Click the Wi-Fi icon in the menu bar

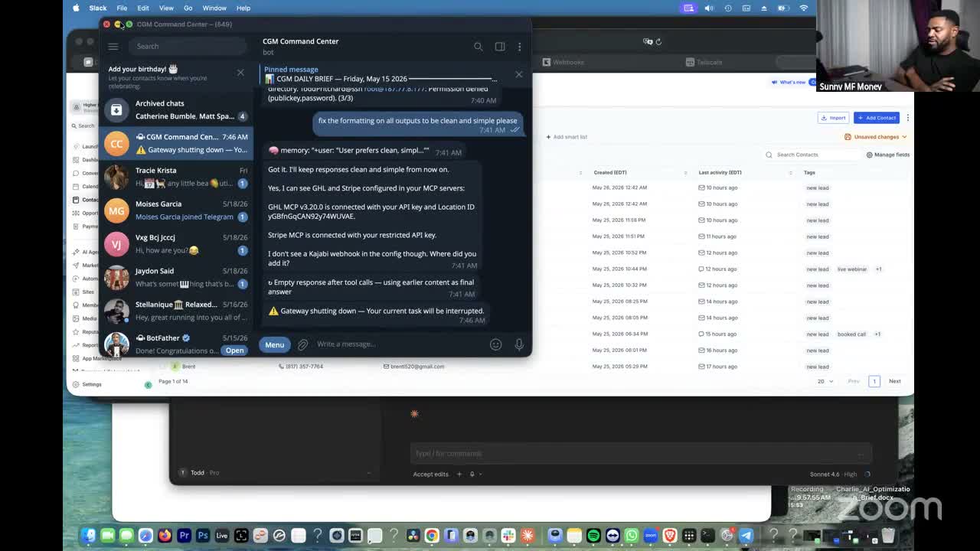(x=803, y=8)
